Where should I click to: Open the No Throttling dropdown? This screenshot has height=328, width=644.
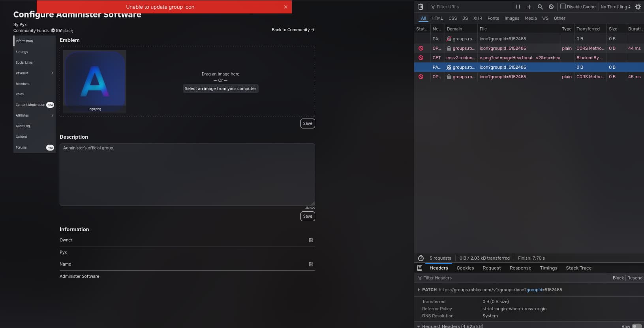(x=616, y=7)
